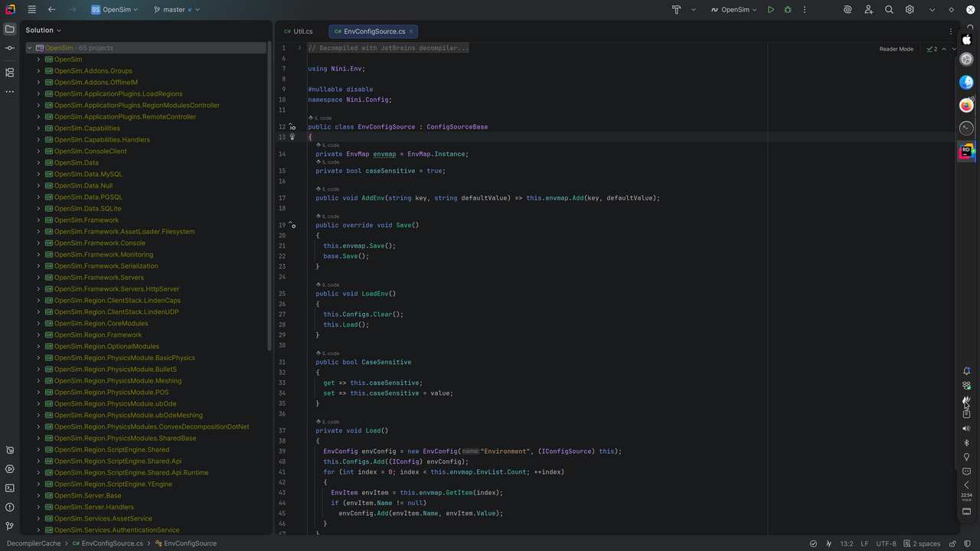Click the Code With Me add-user icon
Image resolution: width=980 pixels, height=551 pixels.
coord(869,10)
